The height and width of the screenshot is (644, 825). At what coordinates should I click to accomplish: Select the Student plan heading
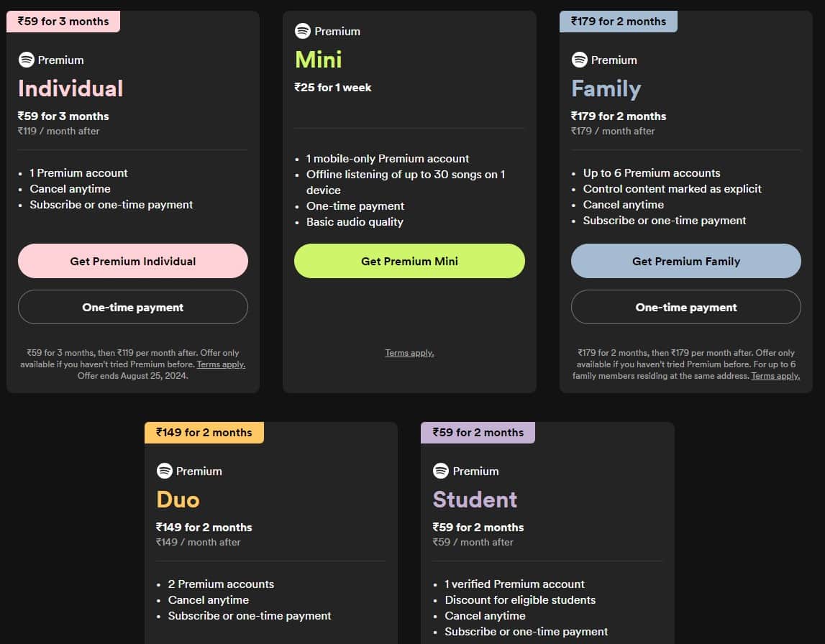pos(475,500)
